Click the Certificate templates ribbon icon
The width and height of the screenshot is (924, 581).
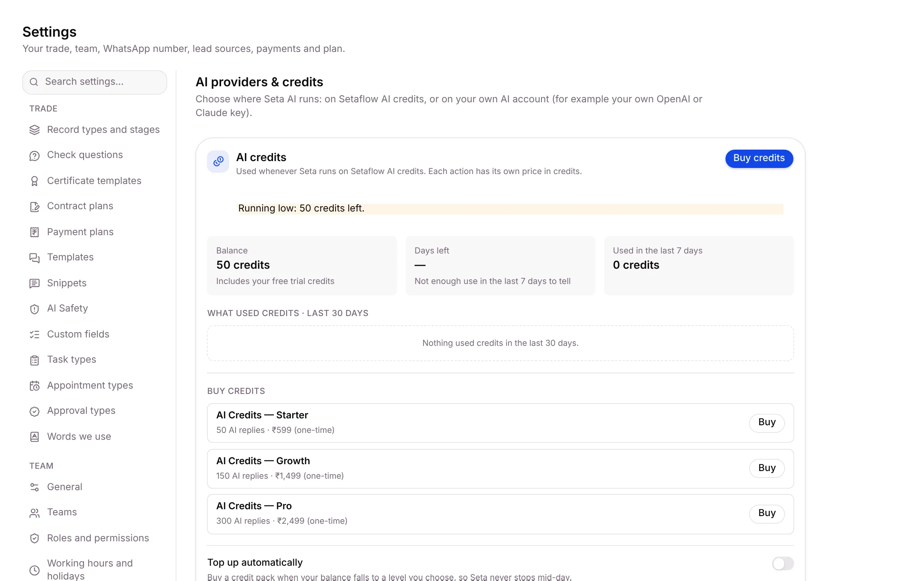(34, 181)
